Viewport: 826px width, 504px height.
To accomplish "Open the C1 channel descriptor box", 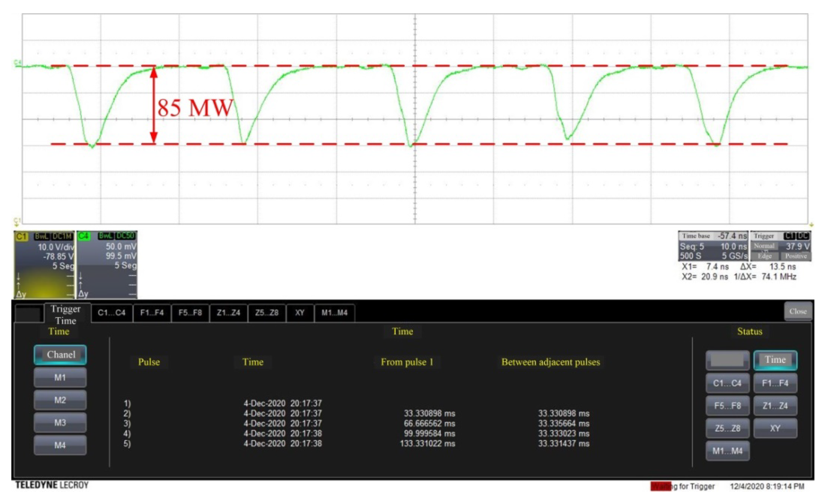I will [45, 265].
